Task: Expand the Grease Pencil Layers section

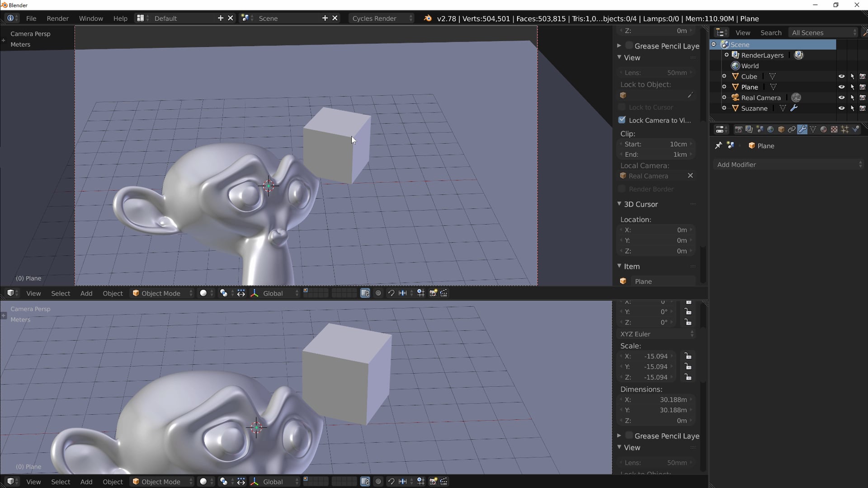Action: pyautogui.click(x=619, y=45)
